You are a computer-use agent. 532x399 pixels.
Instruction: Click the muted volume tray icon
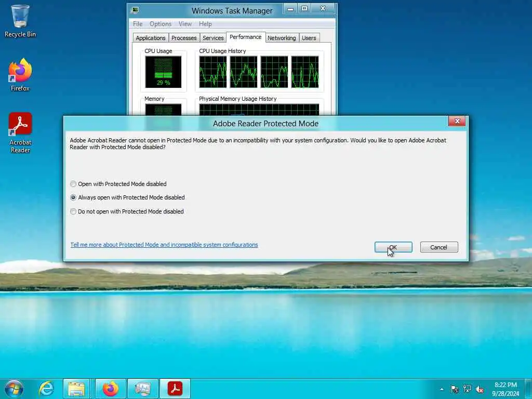[x=480, y=389]
